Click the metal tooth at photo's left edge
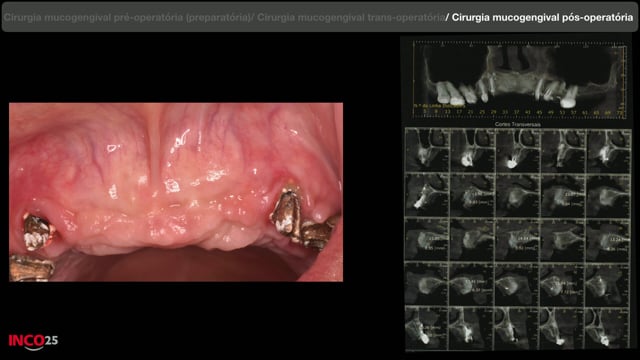This screenshot has height=360, width=640. (36, 231)
